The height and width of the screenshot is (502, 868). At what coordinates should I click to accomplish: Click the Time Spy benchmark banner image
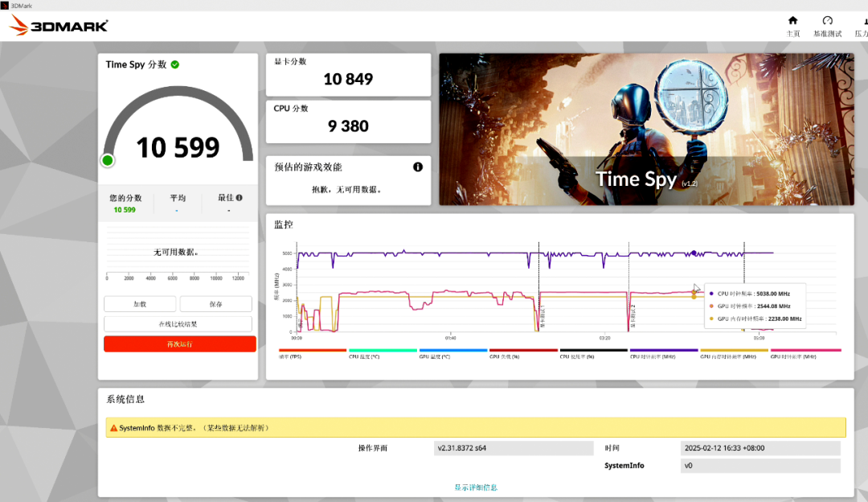coord(646,129)
